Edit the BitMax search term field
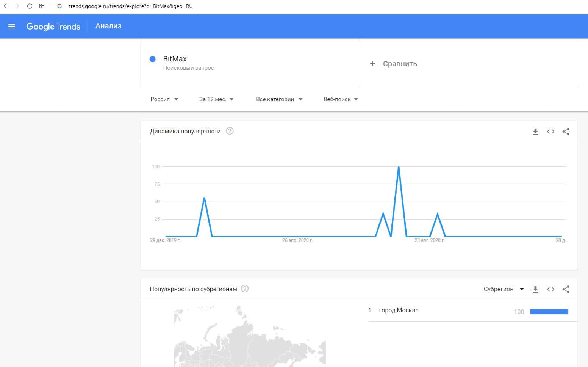 pyautogui.click(x=250, y=63)
